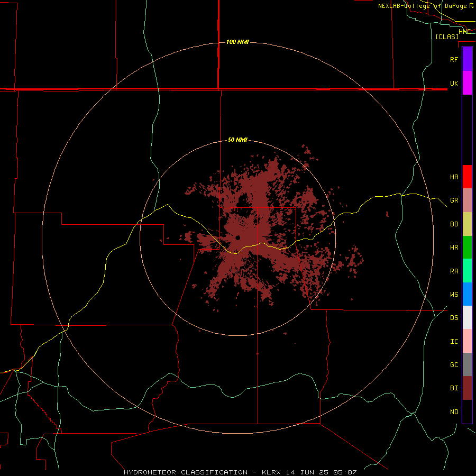Select the RA legend label
476x476 pixels.
pyautogui.click(x=454, y=271)
